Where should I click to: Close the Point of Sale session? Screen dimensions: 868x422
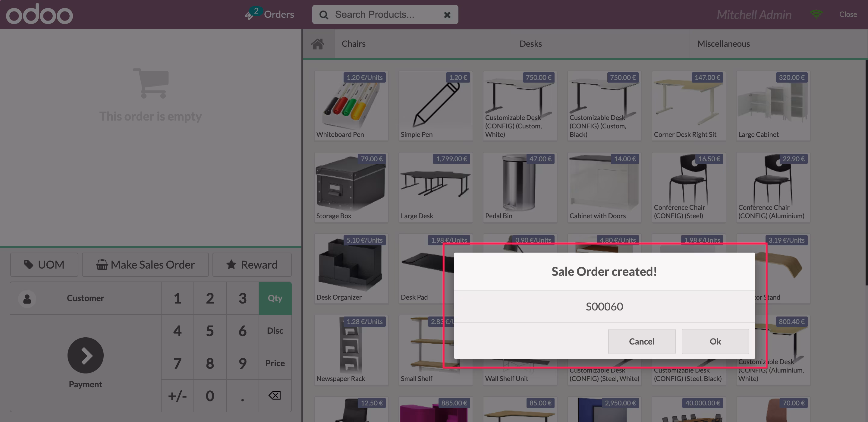[848, 14]
